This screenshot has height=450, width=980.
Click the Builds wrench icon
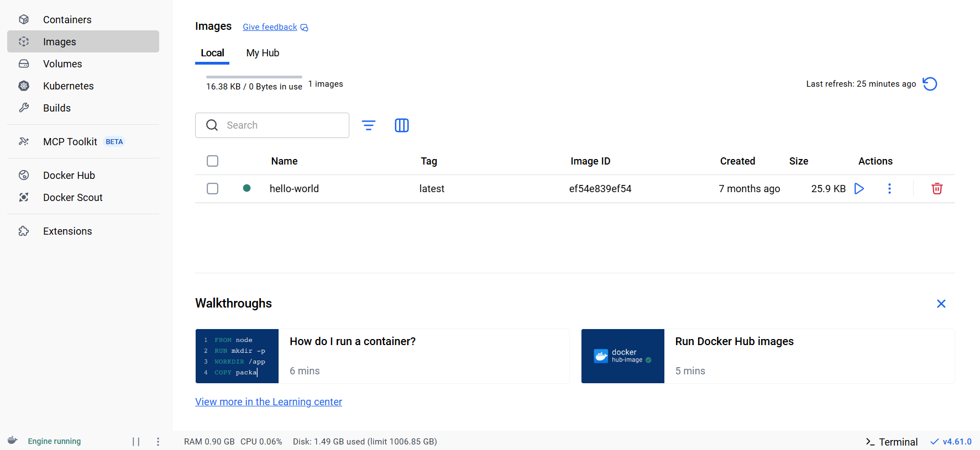[24, 108]
